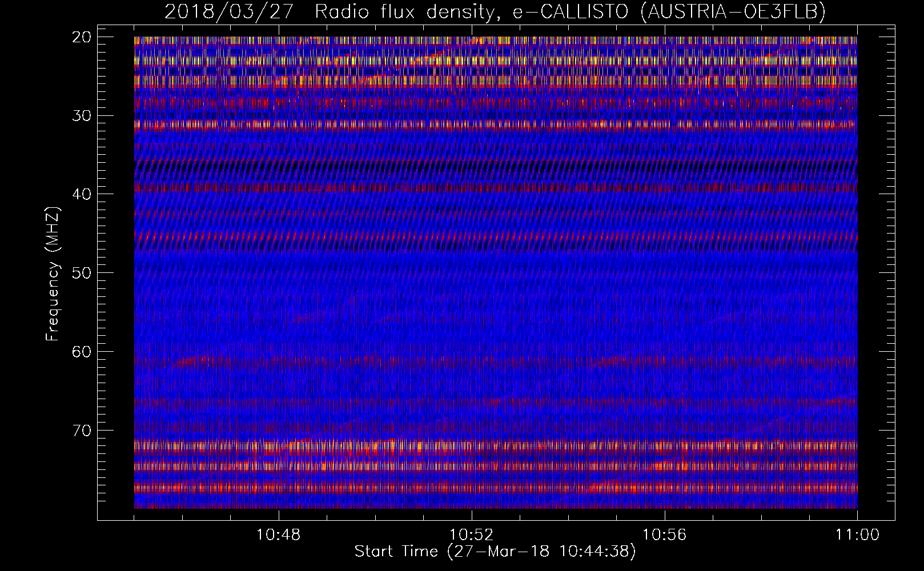924x571 pixels.
Task: Click the frequency tick label '60'
Action: [82, 352]
